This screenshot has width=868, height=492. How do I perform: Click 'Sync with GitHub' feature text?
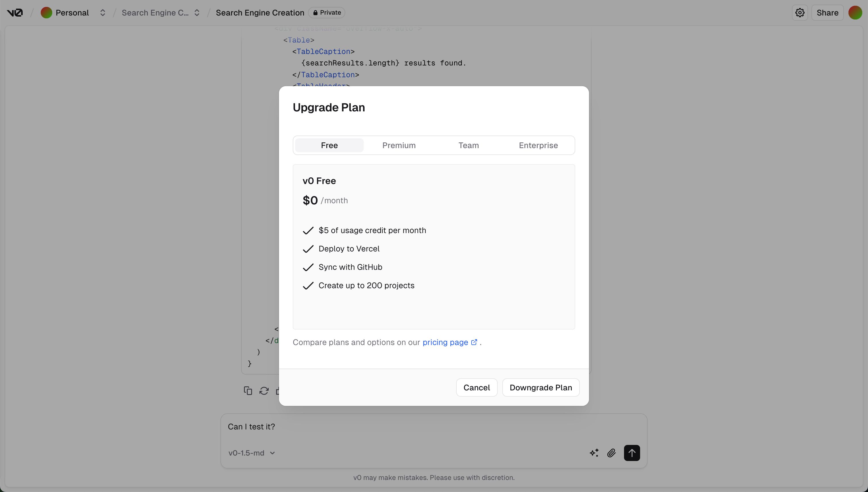[x=350, y=267]
